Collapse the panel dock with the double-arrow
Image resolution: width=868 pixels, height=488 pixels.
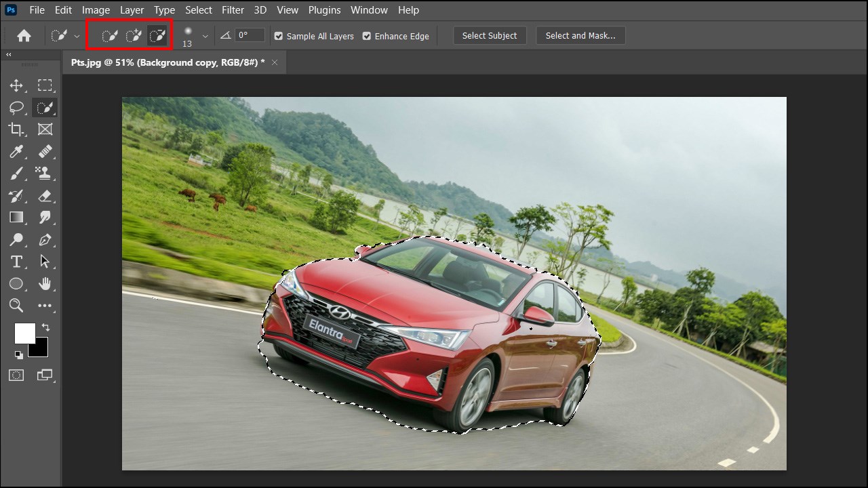7,54
